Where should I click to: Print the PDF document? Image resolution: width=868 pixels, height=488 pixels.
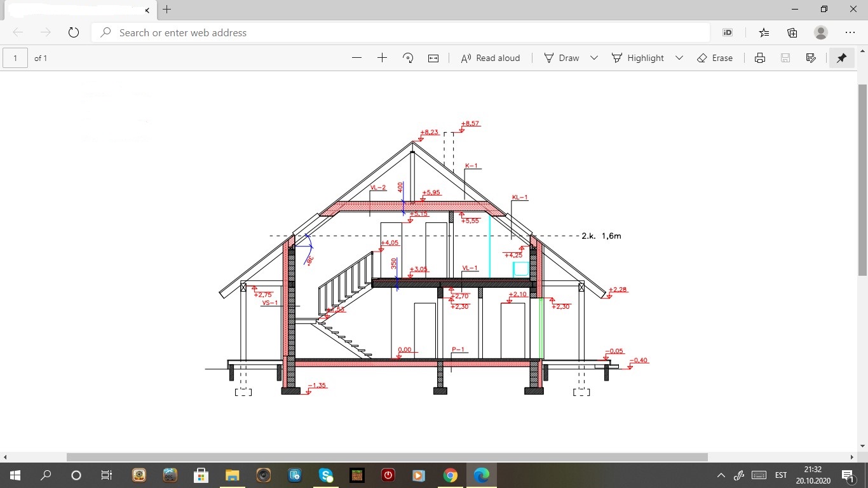759,58
